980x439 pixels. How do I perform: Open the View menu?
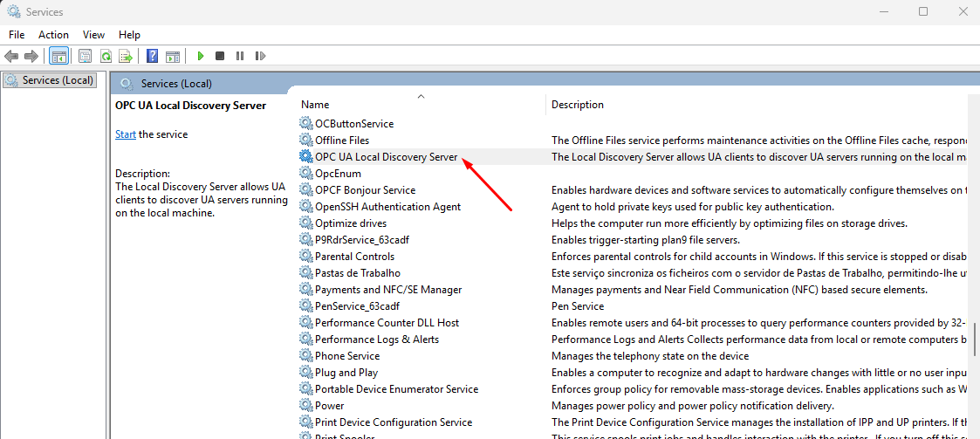(93, 35)
